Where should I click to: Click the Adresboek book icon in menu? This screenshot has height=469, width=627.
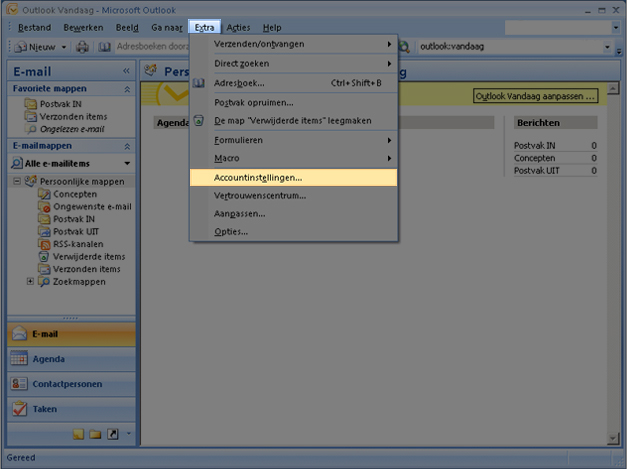pyautogui.click(x=199, y=83)
